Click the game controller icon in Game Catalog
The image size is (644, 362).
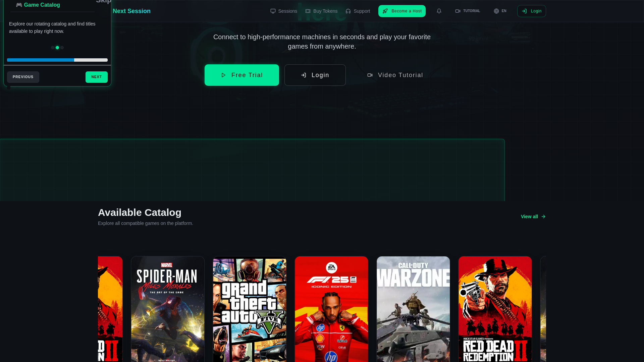19,5
